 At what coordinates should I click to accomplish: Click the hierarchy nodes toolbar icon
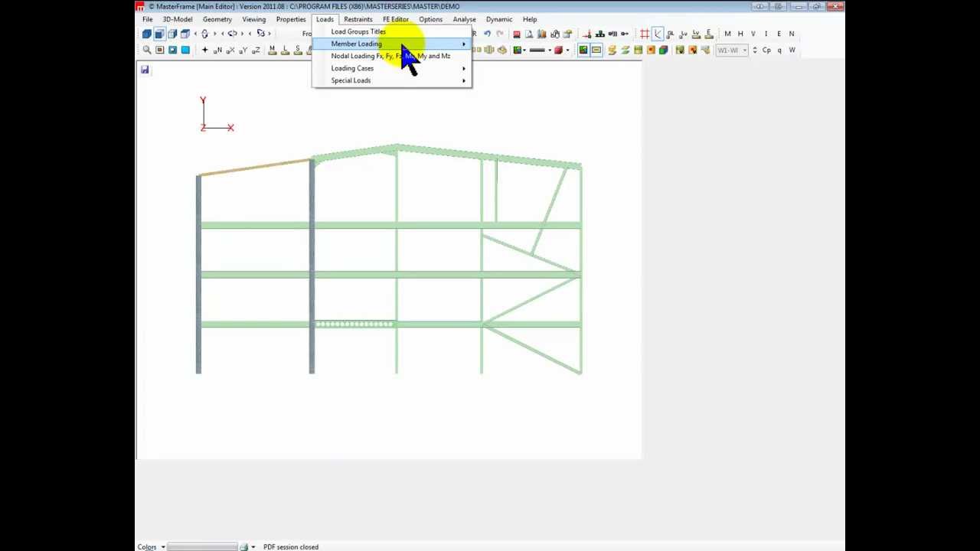tap(600, 34)
